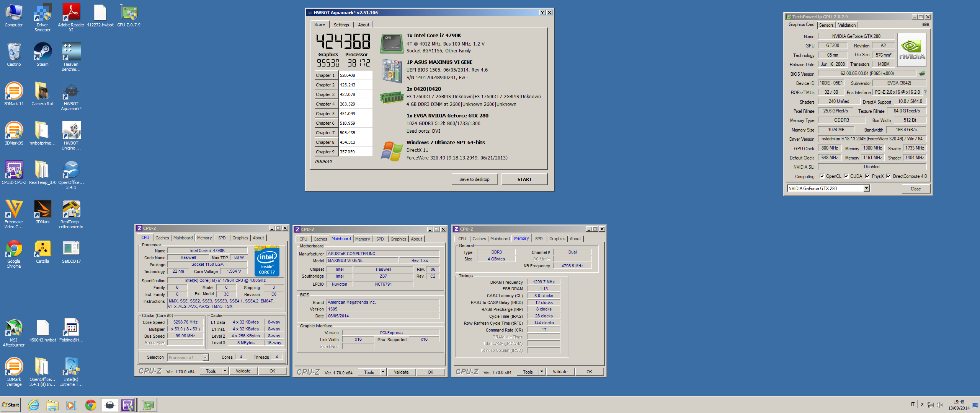Image resolution: width=980 pixels, height=413 pixels.
Task: Open SPD tab in the CPU-Z Memory window
Action: (x=539, y=239)
